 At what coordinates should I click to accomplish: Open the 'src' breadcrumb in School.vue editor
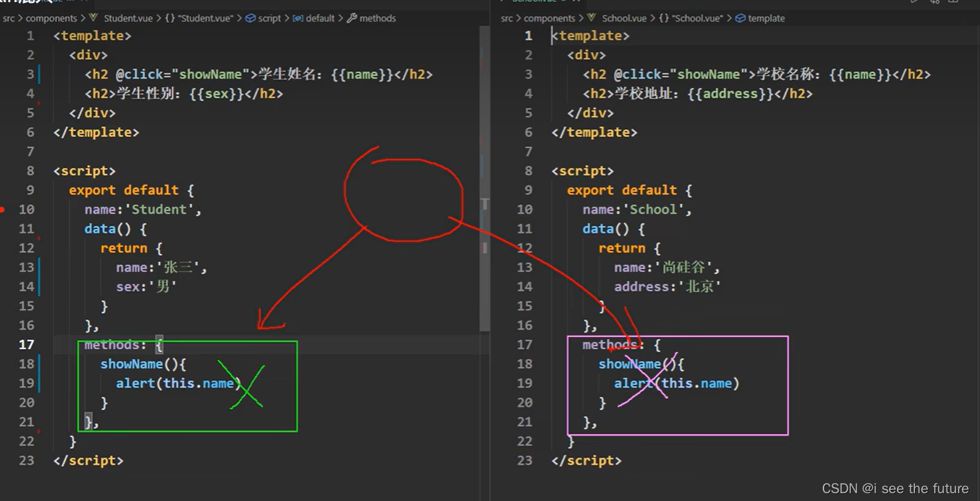point(507,19)
